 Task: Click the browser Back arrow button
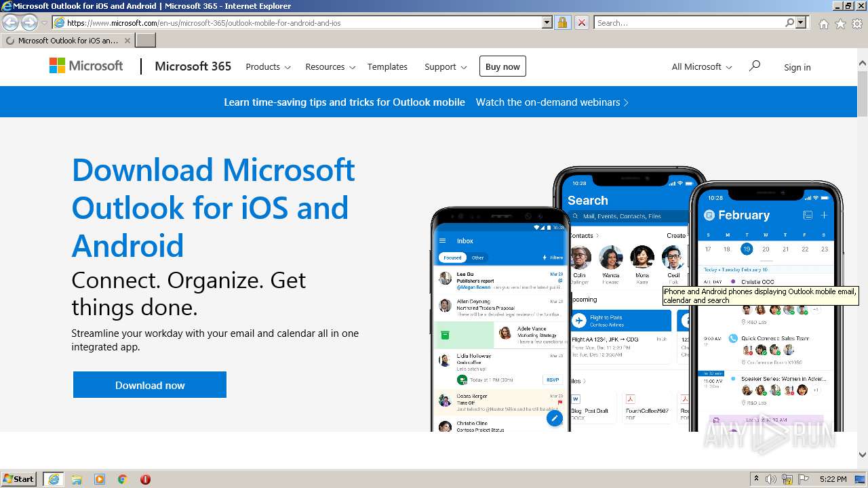pos(11,22)
